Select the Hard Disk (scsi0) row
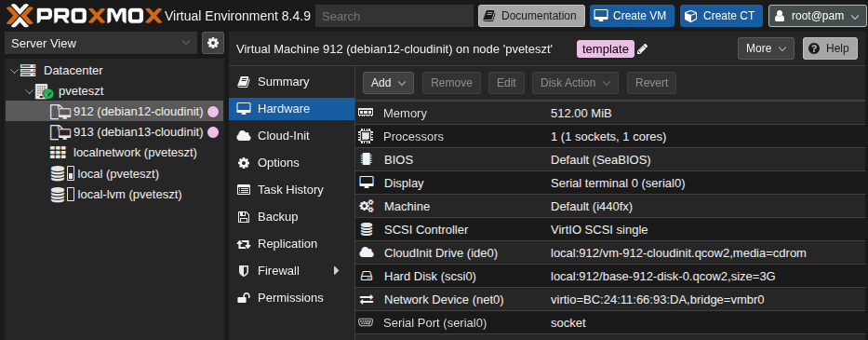The image size is (868, 340). [x=611, y=277]
